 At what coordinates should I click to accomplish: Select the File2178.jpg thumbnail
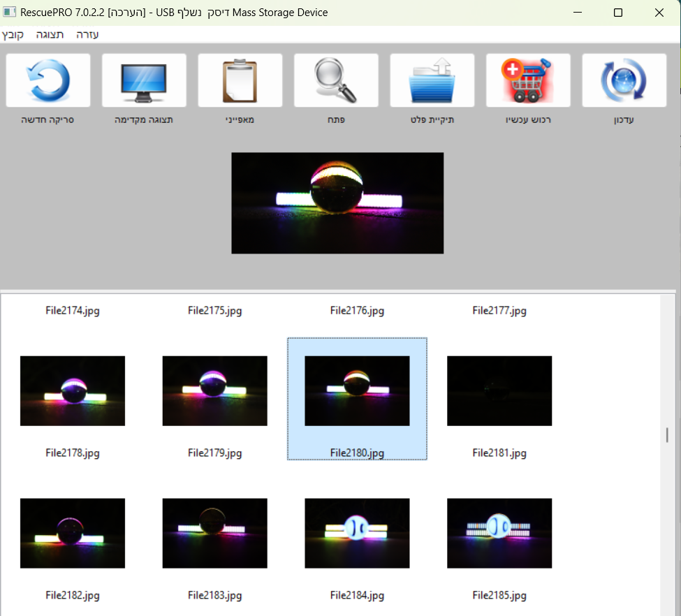pos(73,391)
